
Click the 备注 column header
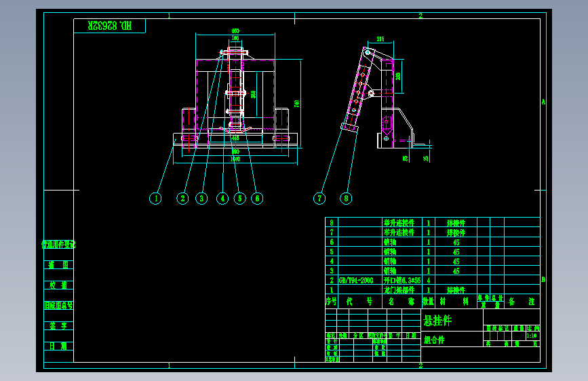(x=522, y=302)
